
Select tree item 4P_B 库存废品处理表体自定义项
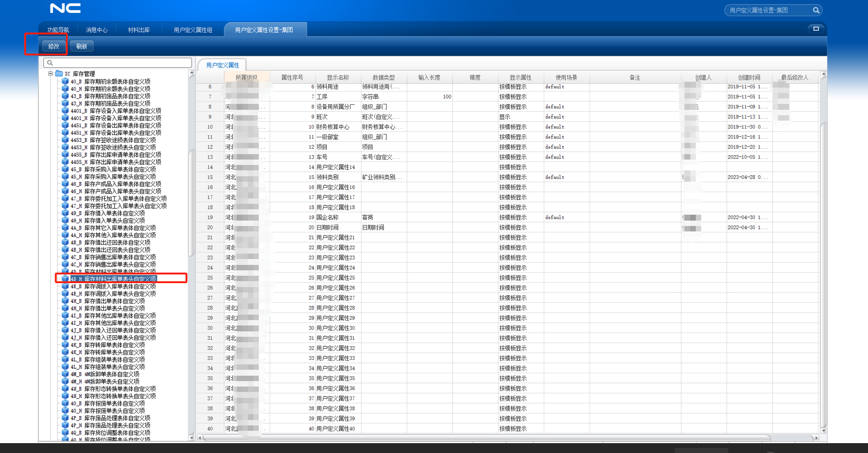coord(110,418)
